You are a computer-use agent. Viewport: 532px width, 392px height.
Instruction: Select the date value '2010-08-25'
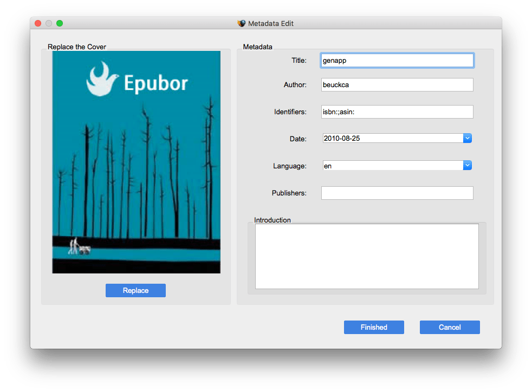tap(390, 138)
